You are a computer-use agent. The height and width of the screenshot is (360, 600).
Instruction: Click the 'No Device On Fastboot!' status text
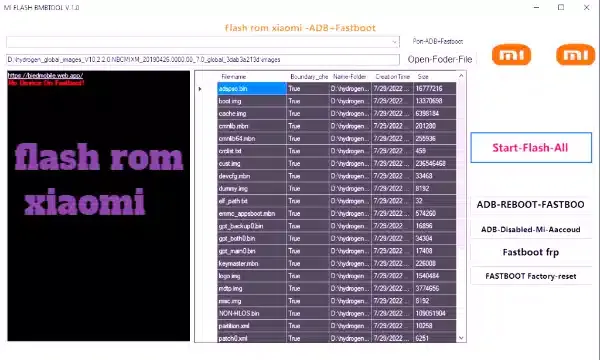point(46,83)
